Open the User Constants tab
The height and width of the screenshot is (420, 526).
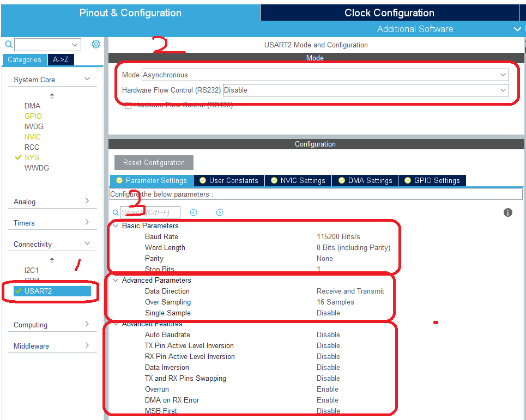229,181
